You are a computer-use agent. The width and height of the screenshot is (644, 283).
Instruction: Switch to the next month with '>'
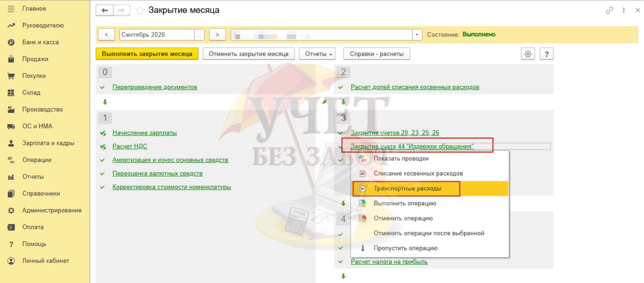pyautogui.click(x=217, y=35)
